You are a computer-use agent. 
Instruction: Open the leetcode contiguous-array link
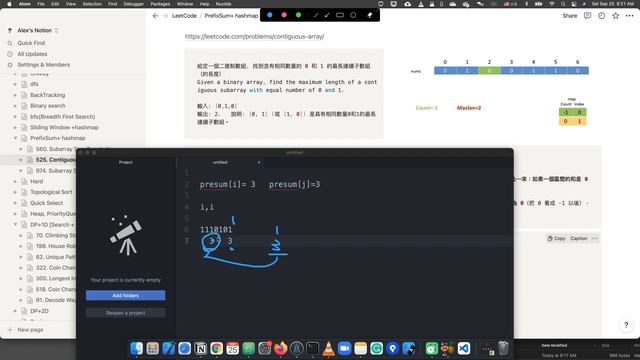pyautogui.click(x=254, y=36)
